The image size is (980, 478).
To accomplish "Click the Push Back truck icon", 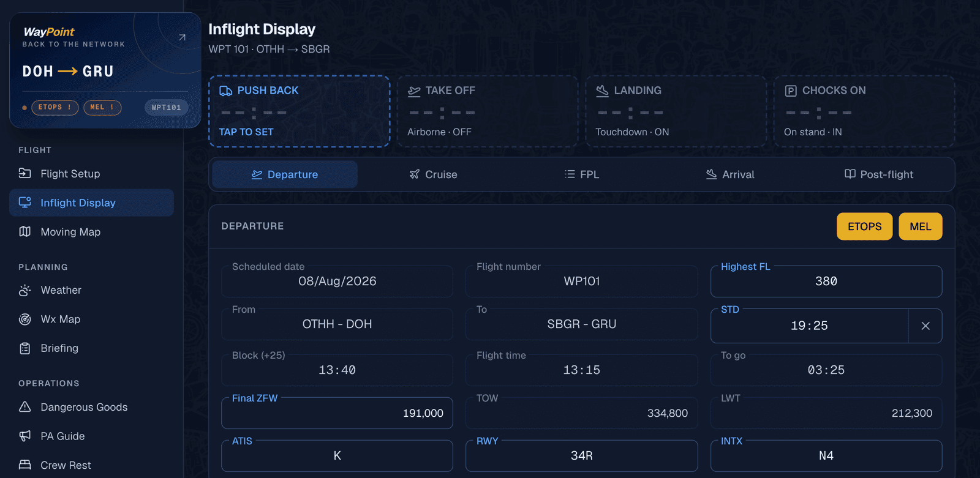I will point(225,91).
